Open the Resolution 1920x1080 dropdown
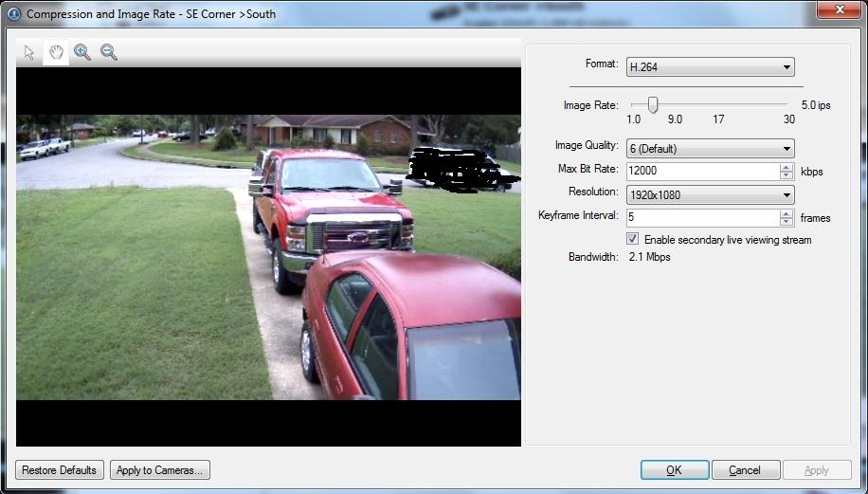Screen dimensions: 868x494 click(710, 195)
